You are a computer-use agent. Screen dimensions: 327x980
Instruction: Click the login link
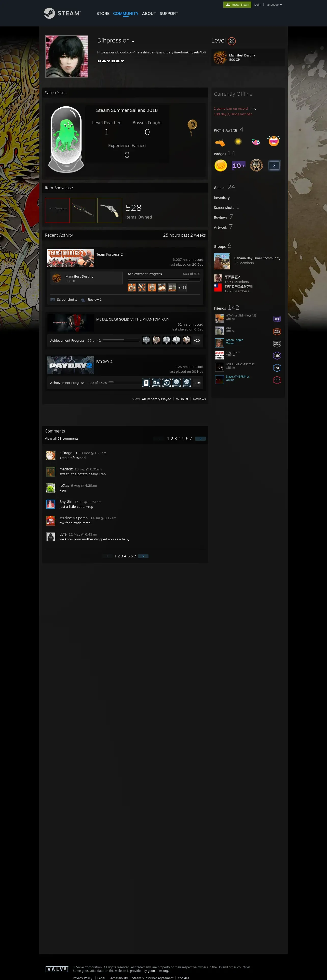pos(257,5)
